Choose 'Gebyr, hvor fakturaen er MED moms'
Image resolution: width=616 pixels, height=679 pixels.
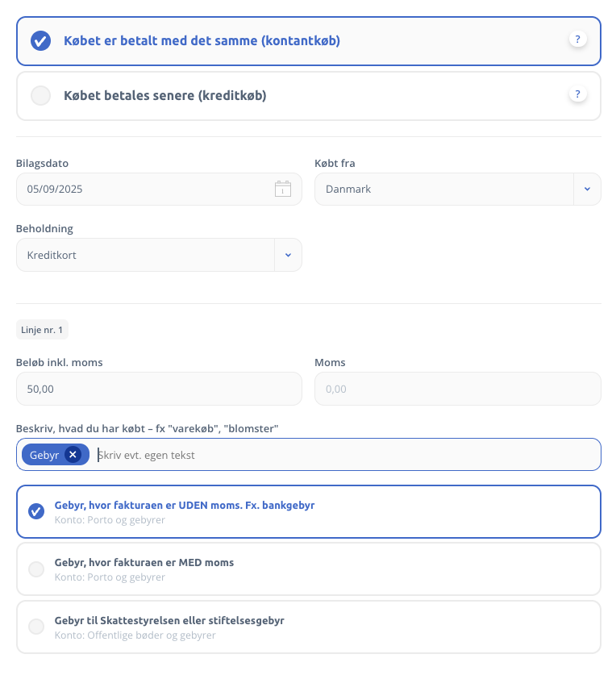click(x=36, y=569)
